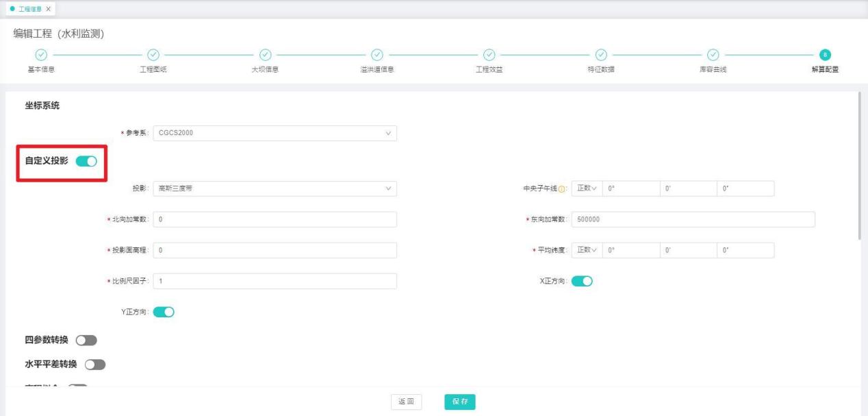Click the 保存 button
868x416 pixels.
(460, 402)
